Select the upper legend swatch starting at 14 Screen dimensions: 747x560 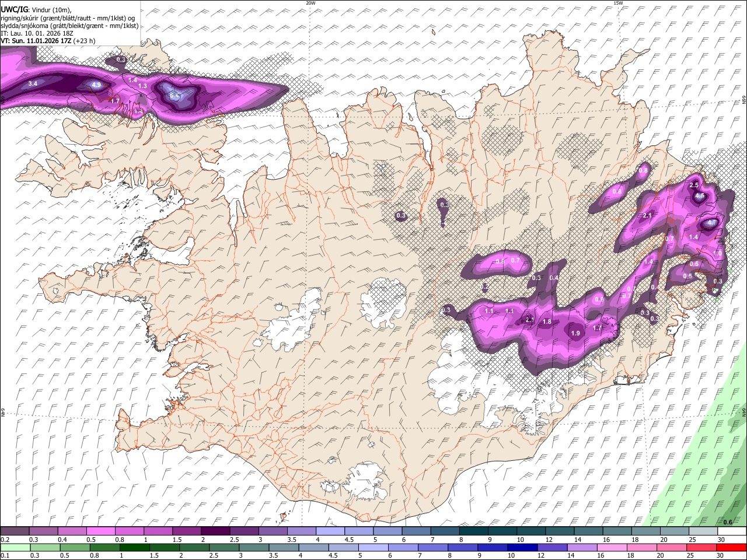click(589, 531)
